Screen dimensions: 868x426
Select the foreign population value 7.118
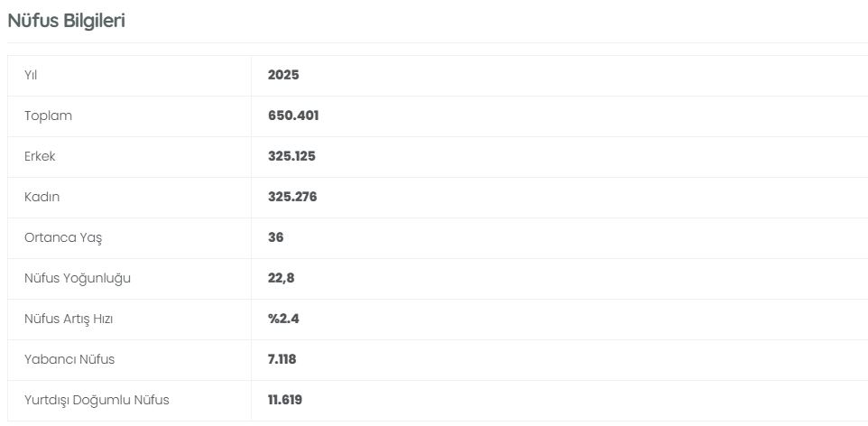point(282,359)
